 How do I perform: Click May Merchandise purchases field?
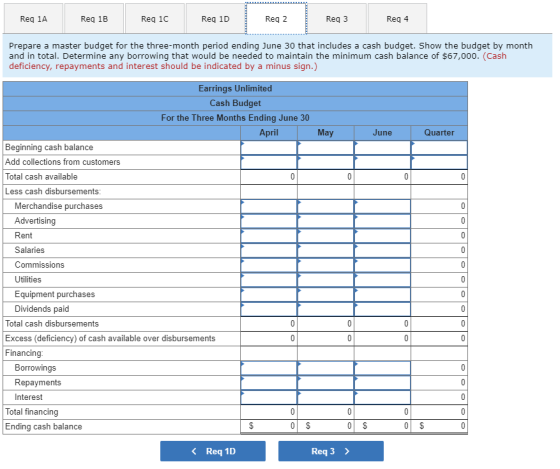pos(326,206)
